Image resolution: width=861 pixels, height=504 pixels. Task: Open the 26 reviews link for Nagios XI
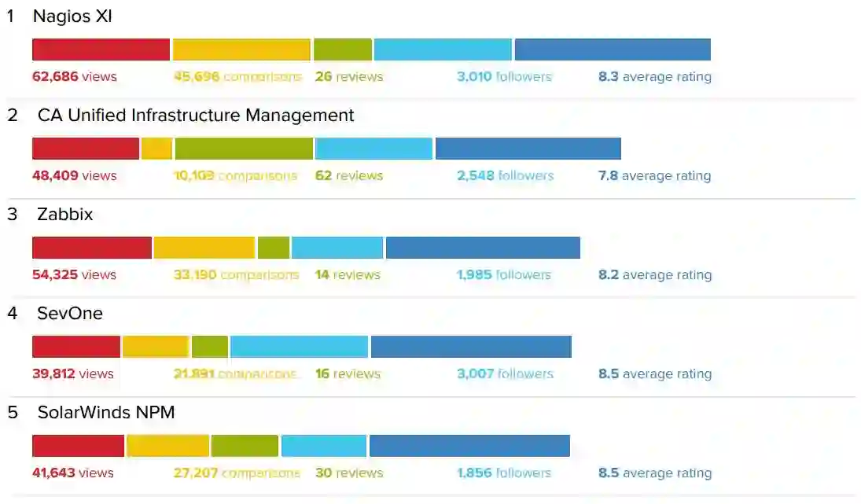(x=348, y=77)
